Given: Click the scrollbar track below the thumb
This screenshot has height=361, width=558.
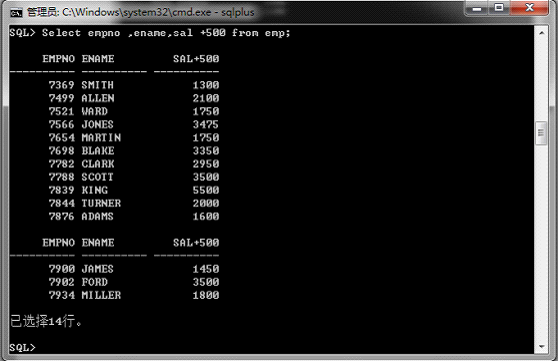Looking at the screenshot, I should [x=541, y=242].
